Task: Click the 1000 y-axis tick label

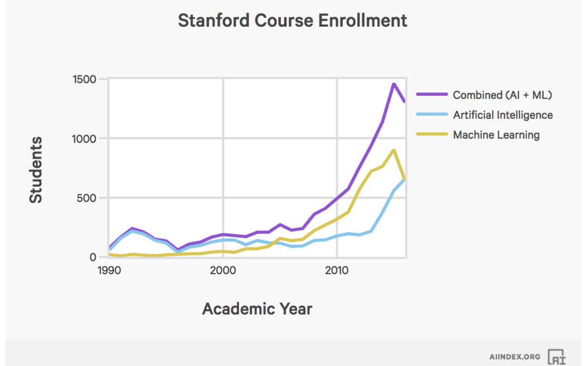Action: tap(84, 139)
